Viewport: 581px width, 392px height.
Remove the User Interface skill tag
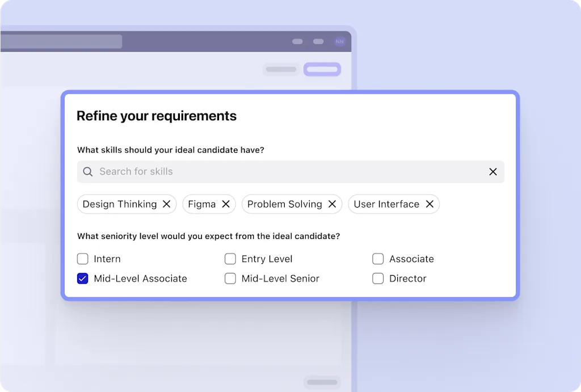[430, 204]
